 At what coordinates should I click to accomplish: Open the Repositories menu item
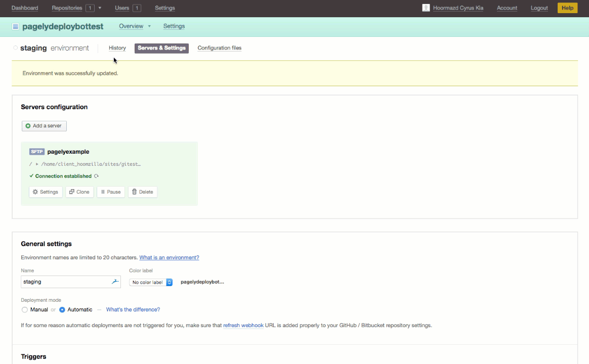pos(67,8)
